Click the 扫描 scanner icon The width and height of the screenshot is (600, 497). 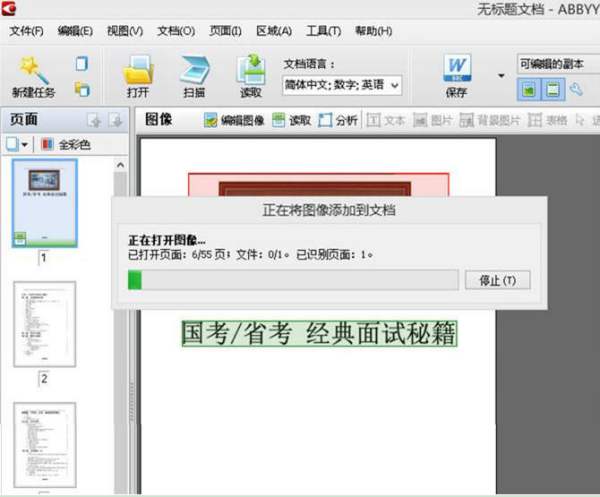[x=194, y=71]
